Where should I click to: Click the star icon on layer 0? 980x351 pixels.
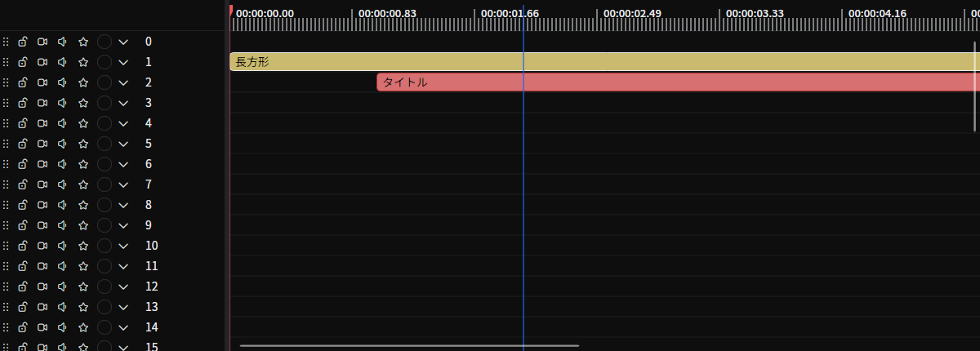(82, 42)
